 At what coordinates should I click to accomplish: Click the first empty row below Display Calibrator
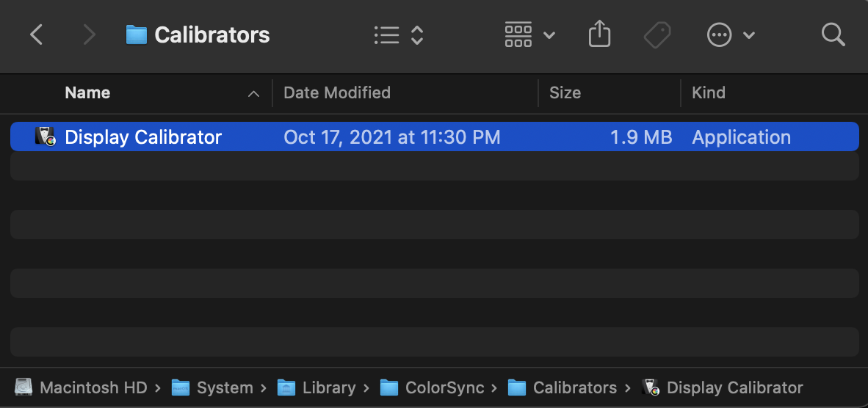click(434, 166)
